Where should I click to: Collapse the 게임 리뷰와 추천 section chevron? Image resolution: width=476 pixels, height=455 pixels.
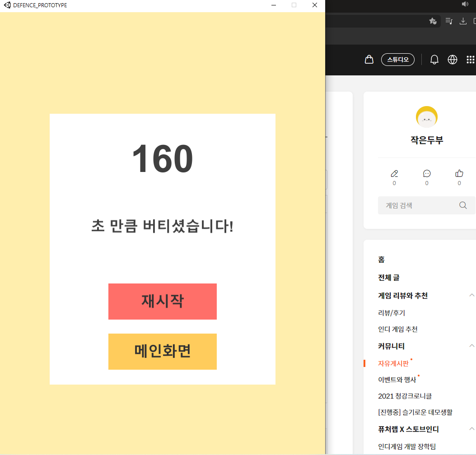pos(471,295)
